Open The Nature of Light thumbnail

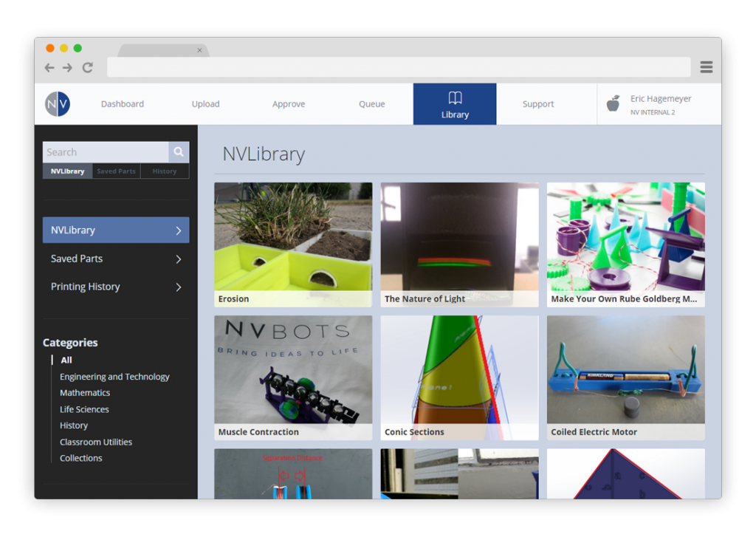[459, 244]
